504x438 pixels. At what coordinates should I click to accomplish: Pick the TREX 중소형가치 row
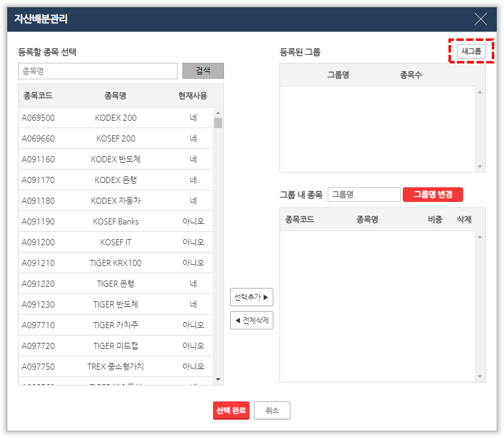pyautogui.click(x=116, y=367)
